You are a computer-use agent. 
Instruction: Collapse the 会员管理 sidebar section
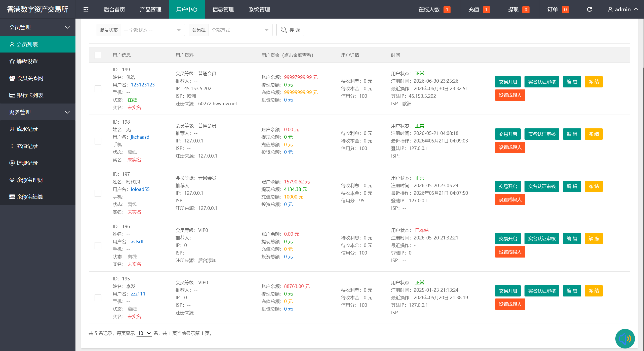38,27
